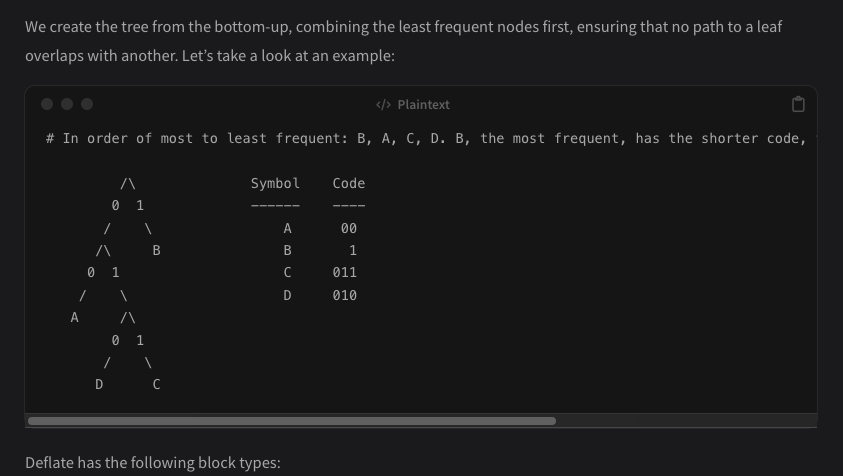
Task: Click the 'Deflate has the following block types' text
Action: click(153, 462)
